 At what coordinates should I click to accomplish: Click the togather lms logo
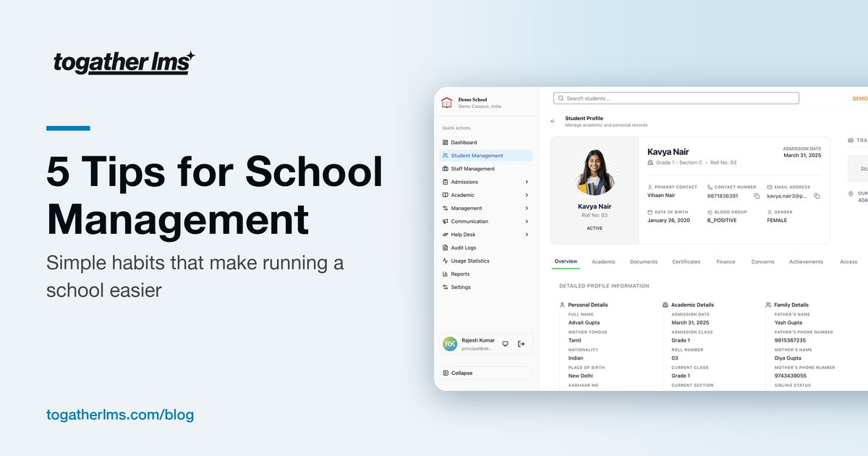124,62
